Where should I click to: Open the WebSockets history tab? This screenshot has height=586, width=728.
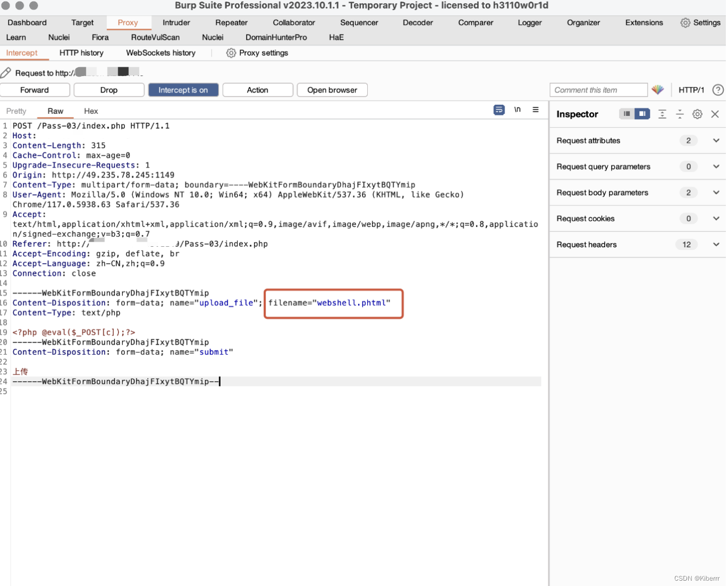[x=161, y=53]
